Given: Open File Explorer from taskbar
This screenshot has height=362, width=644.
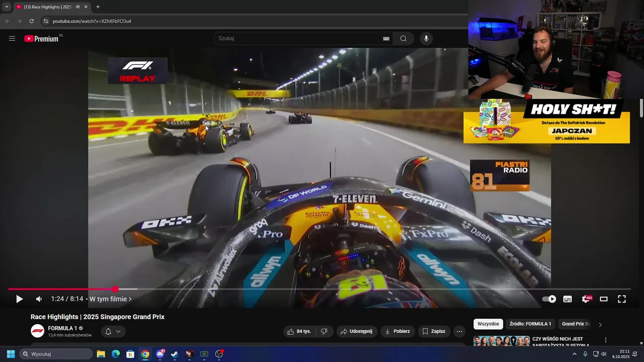Looking at the screenshot, I should point(101,354).
